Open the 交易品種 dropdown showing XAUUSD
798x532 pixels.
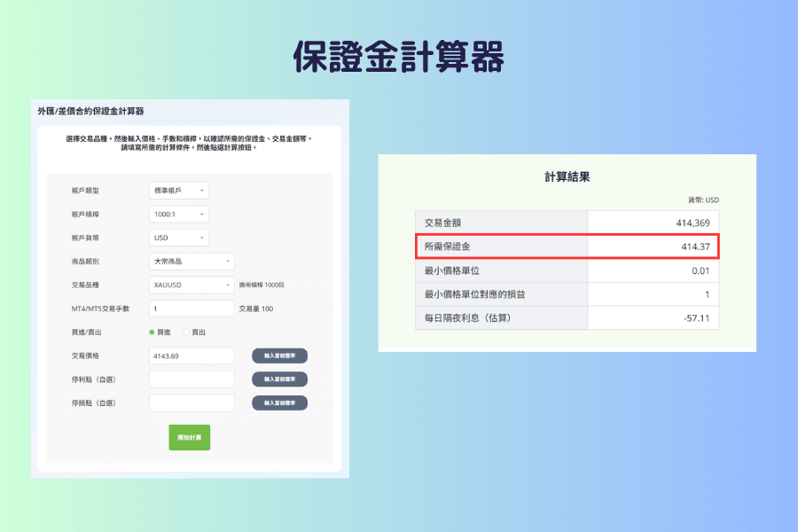[192, 286]
